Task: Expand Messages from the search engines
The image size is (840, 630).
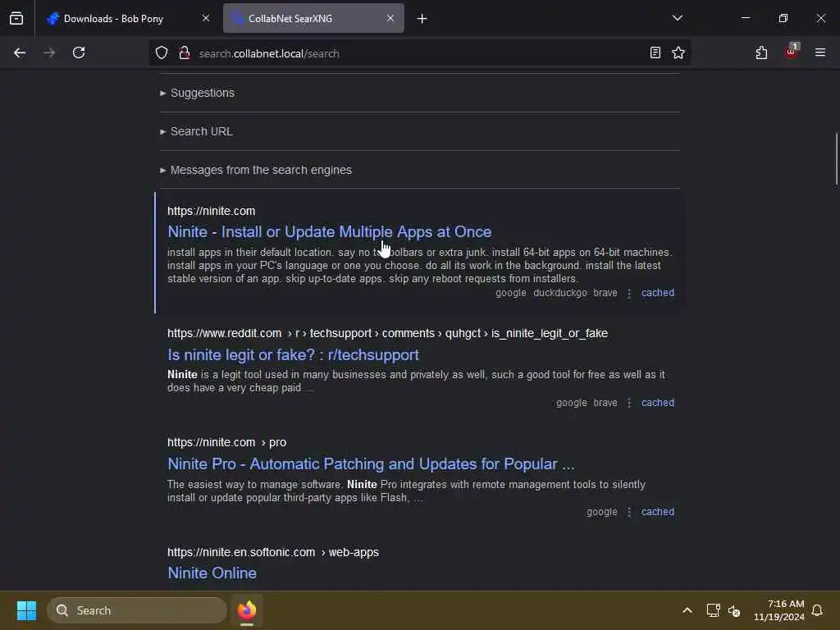Action: [256, 170]
